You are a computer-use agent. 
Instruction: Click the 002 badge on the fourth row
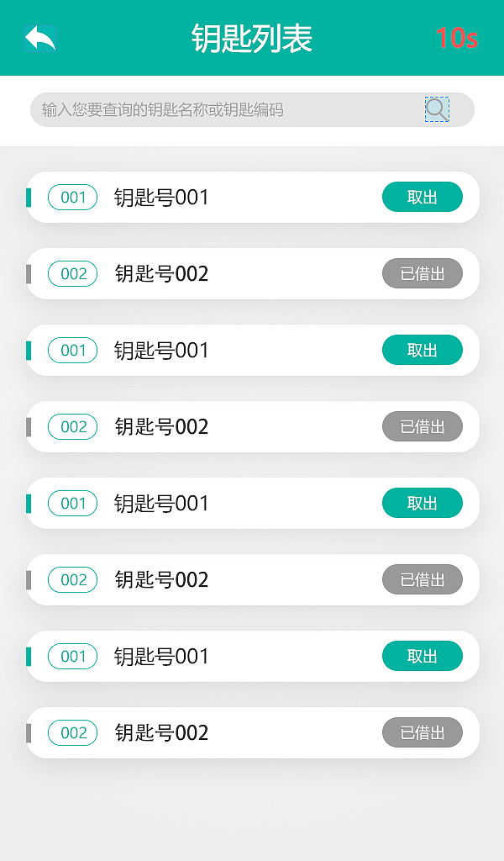tap(72, 426)
